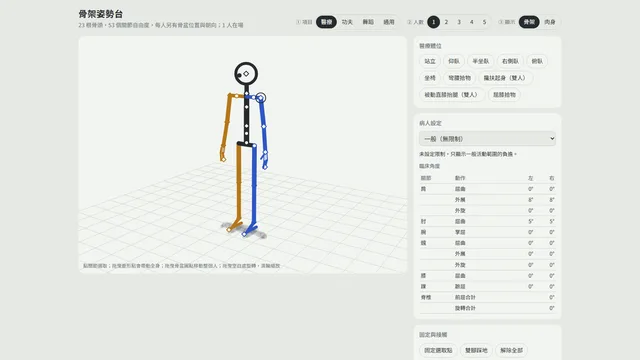The image size is (640, 360).
Task: Select the orange foot toe handle
Action: pyautogui.click(x=229, y=230)
